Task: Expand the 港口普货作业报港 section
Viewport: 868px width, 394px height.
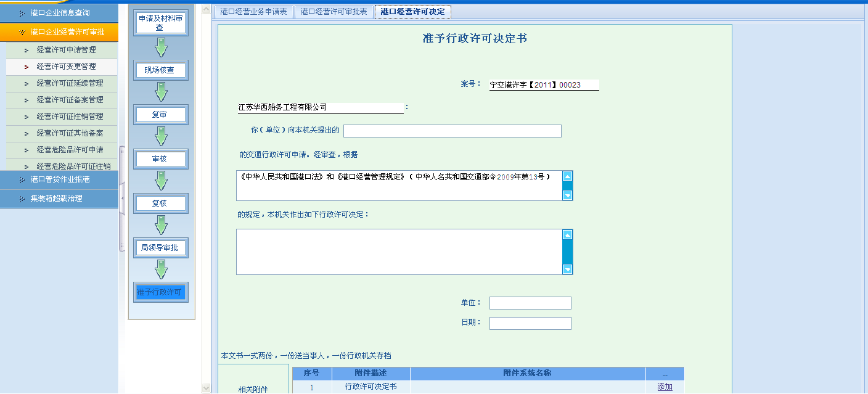Action: pos(59,179)
